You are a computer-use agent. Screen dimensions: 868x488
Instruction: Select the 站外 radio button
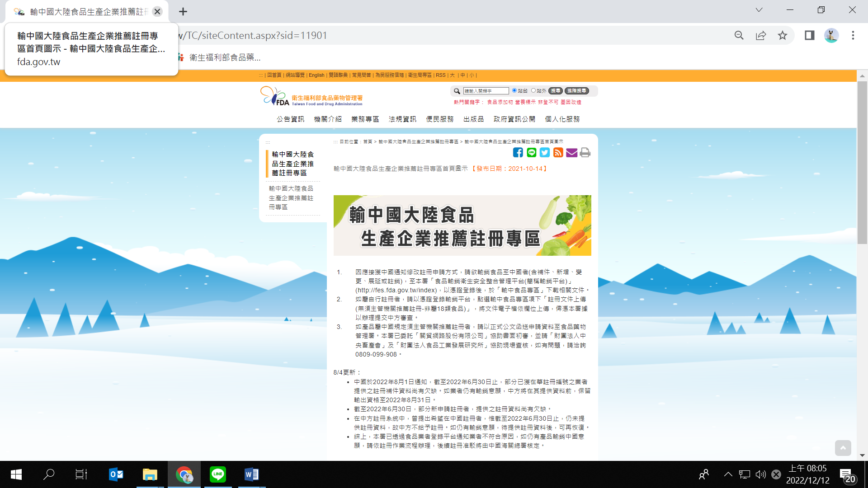(533, 91)
